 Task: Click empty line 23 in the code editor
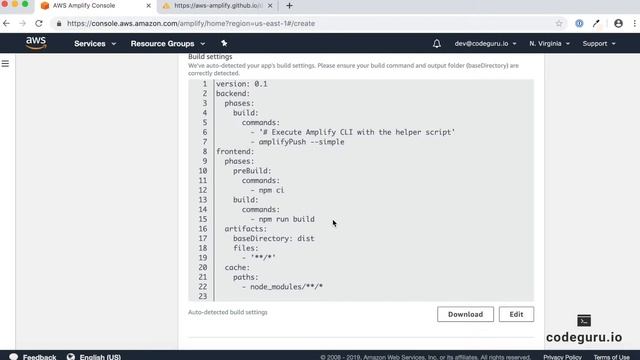tap(373, 296)
